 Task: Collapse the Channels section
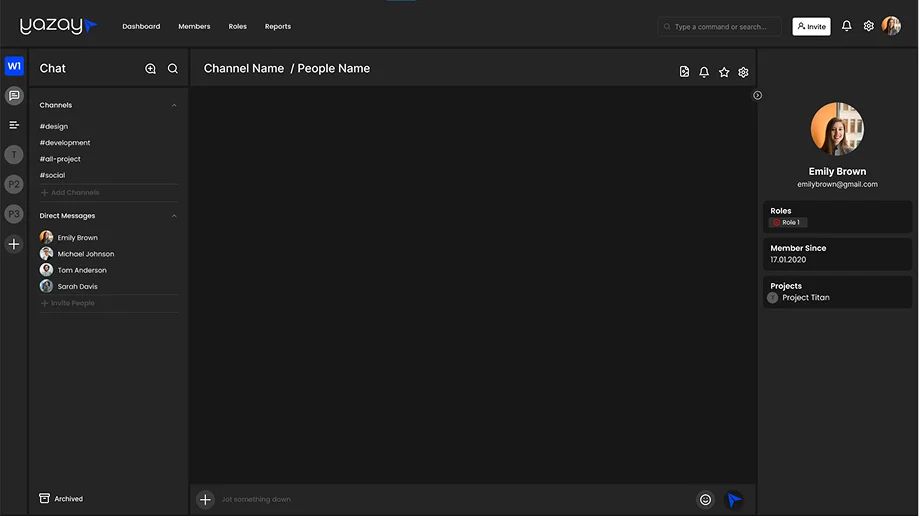click(174, 105)
